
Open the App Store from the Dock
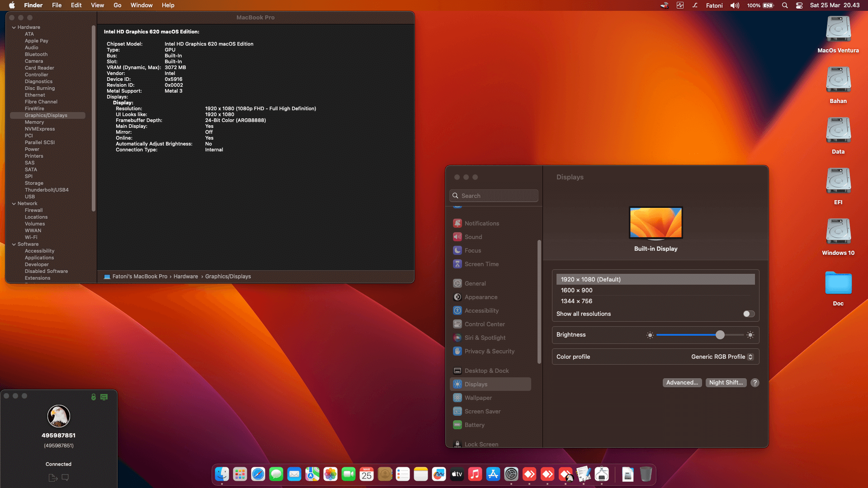[x=493, y=474]
